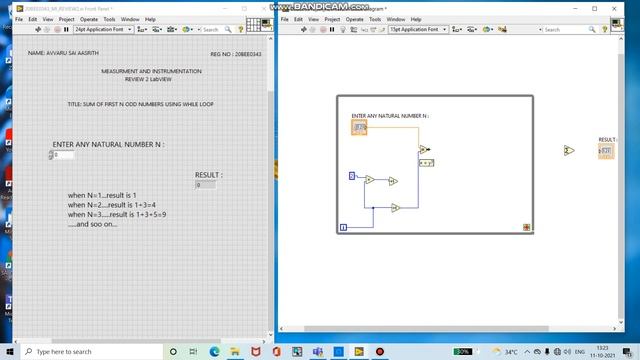The image size is (640, 360).
Task: Click Clean Up Diagram button
Action: pos(502,29)
